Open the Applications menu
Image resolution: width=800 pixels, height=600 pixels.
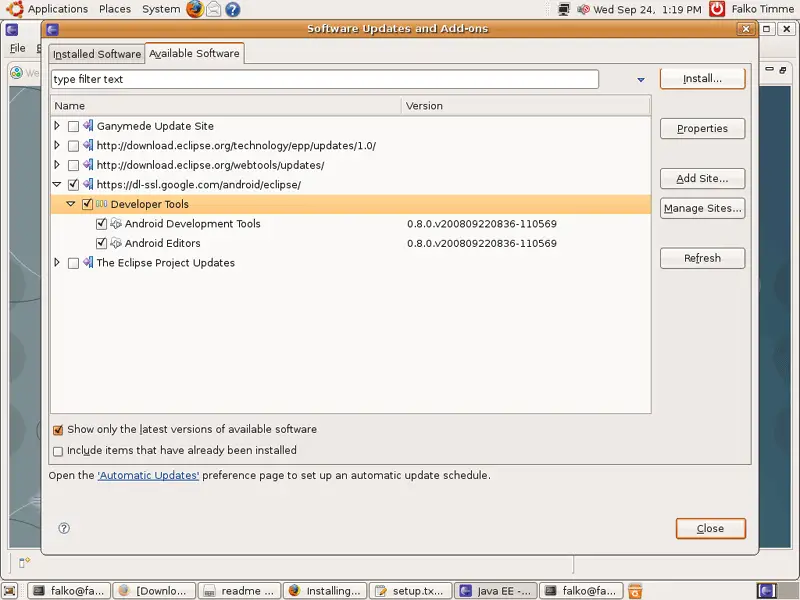click(58, 9)
